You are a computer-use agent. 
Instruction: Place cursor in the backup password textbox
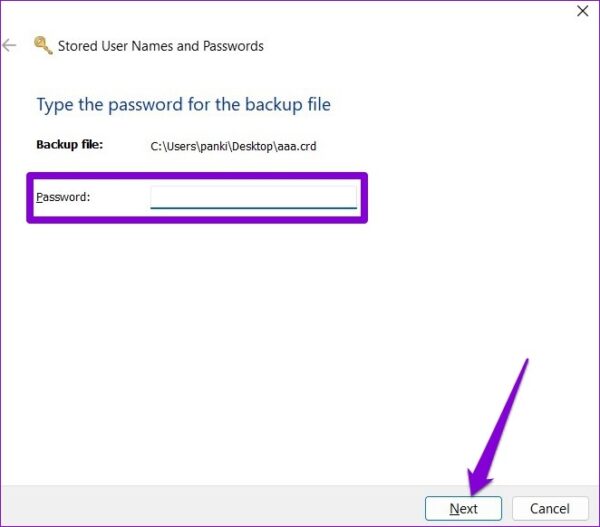point(253,197)
